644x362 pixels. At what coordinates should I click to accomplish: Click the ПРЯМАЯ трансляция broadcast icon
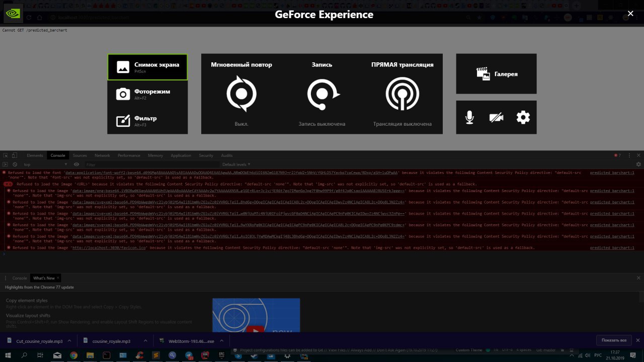pos(403,94)
